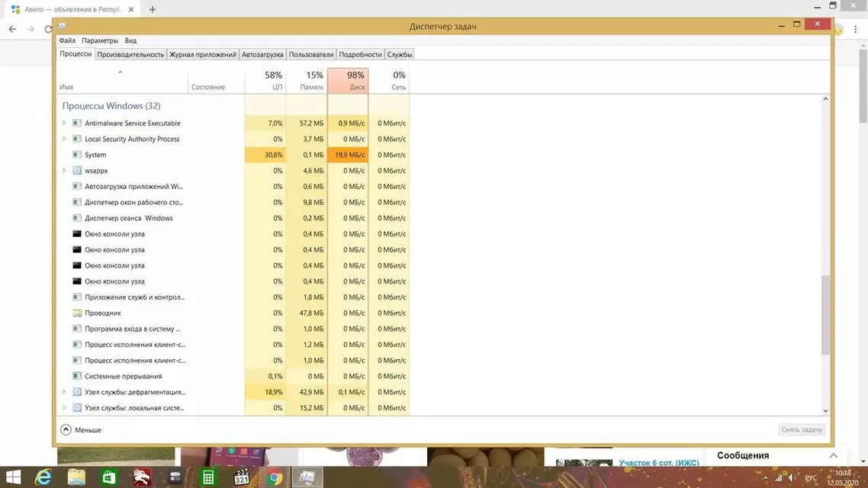Switch to the Производительность tab

130,54
